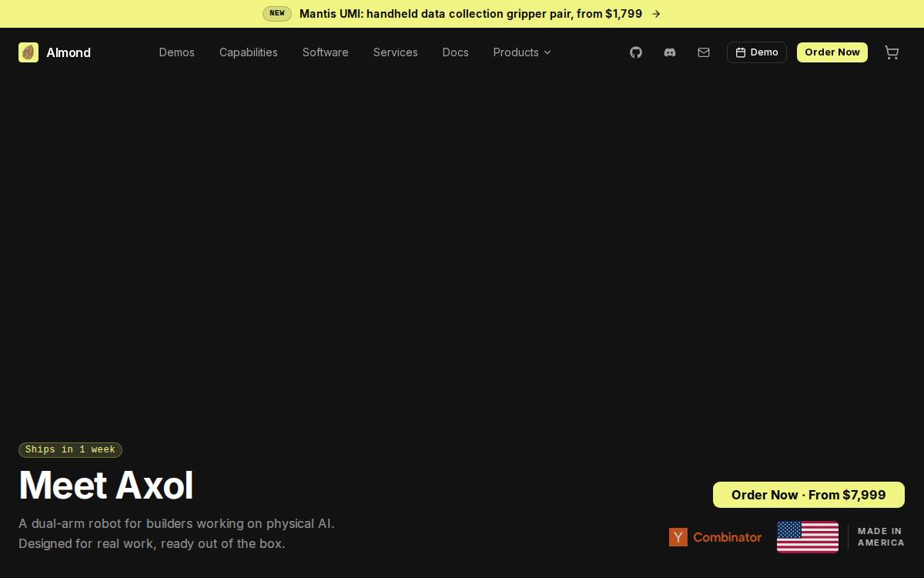Click the NEW badge in banner

277,14
